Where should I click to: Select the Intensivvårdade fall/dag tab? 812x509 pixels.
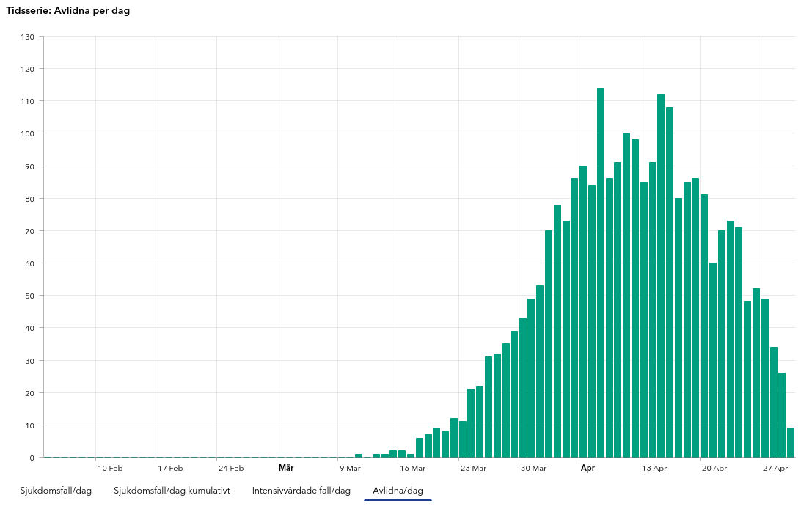click(301, 491)
